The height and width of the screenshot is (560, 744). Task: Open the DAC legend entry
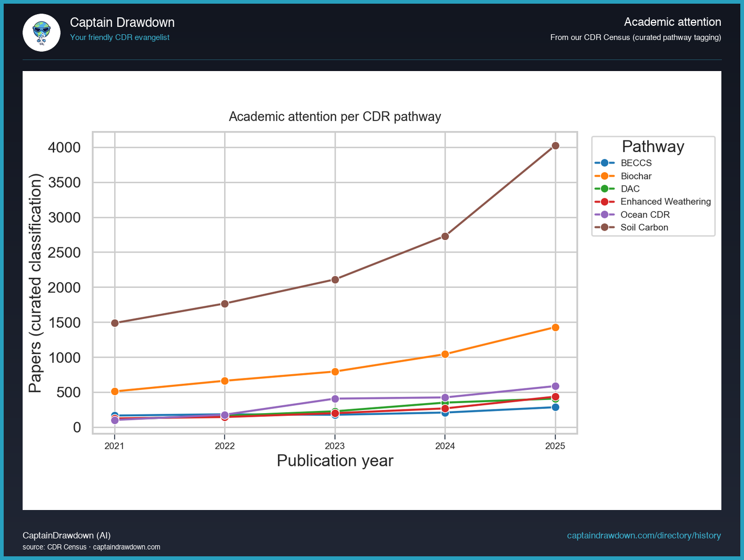(630, 188)
